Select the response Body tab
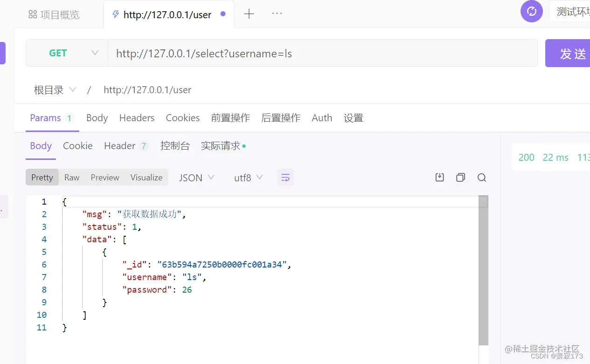The height and width of the screenshot is (364, 590). coord(41,146)
